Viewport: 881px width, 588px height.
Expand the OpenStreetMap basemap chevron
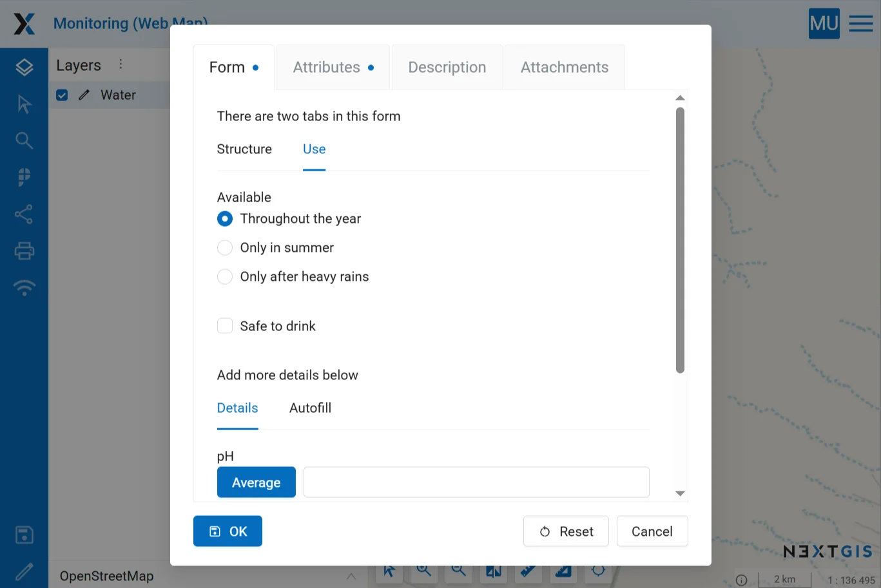click(351, 576)
